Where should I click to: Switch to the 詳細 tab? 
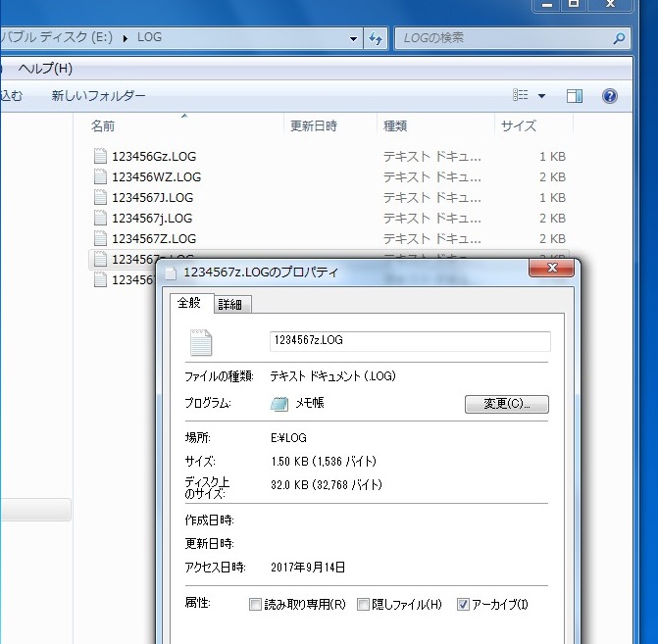[233, 305]
